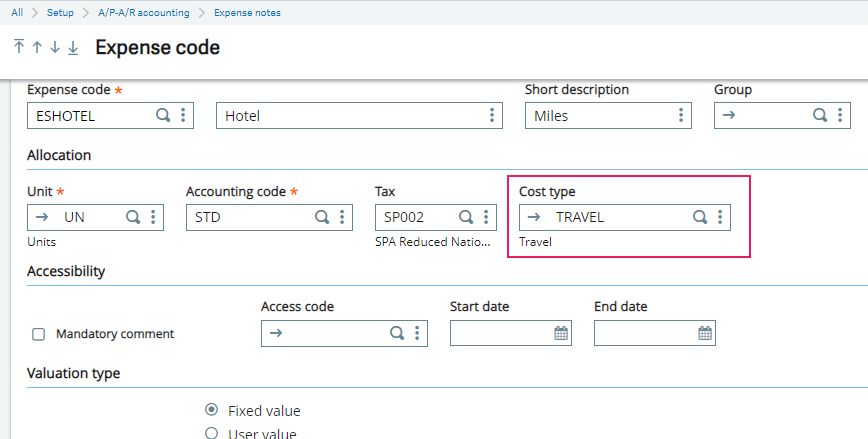This screenshot has width=868, height=439.
Task: Enable the Mandatory comment checkbox
Action: point(39,334)
